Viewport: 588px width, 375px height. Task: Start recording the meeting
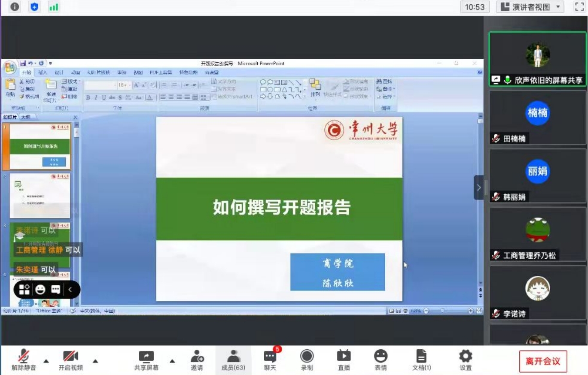[x=307, y=357]
